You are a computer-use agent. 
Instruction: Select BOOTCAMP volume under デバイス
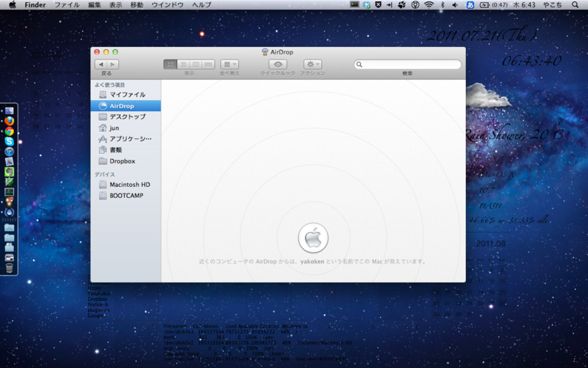coord(126,196)
